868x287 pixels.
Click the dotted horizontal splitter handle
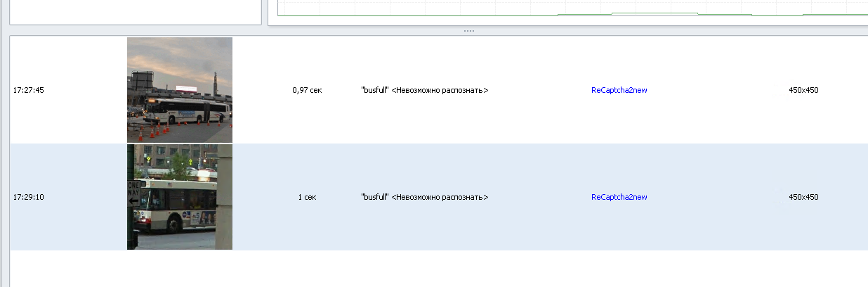pos(468,31)
